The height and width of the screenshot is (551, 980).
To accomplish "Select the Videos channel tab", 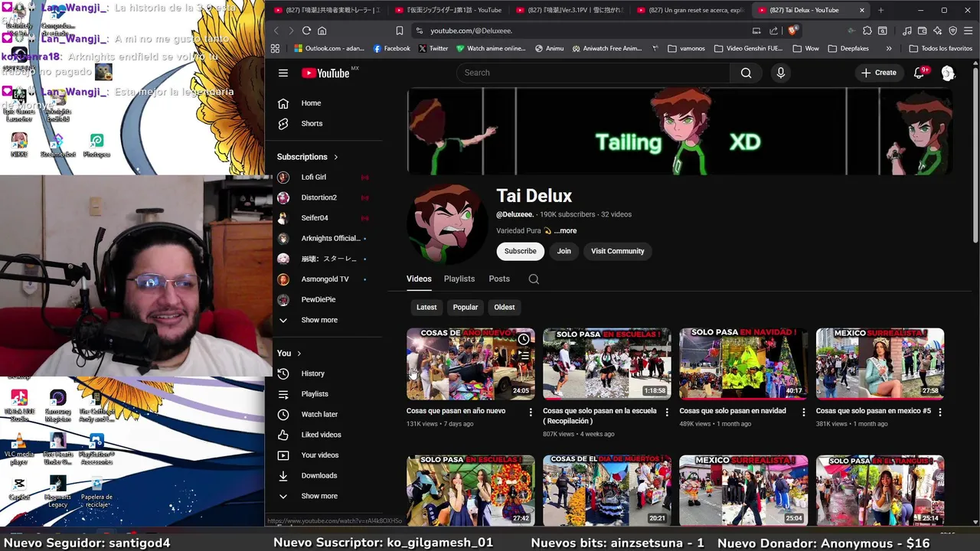I will [x=419, y=279].
